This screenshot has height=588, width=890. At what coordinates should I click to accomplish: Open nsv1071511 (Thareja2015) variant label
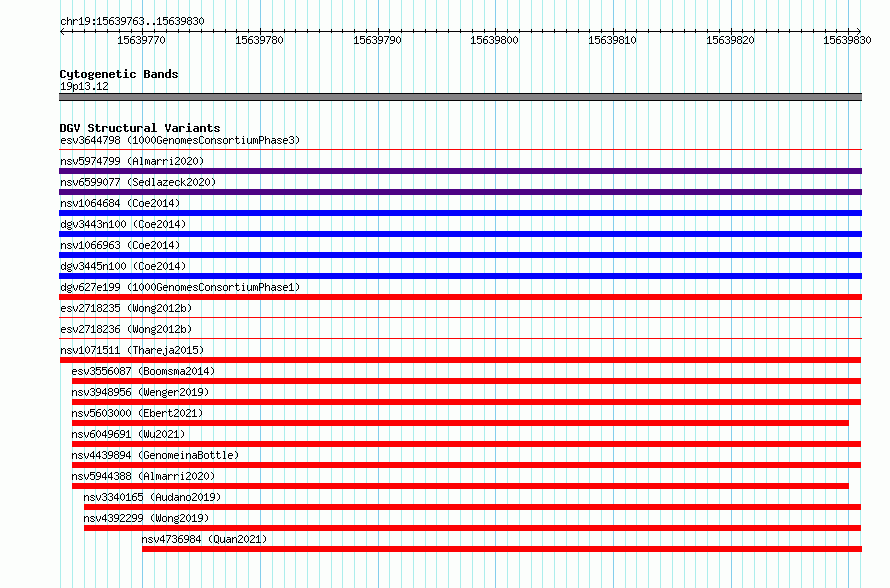click(132, 350)
